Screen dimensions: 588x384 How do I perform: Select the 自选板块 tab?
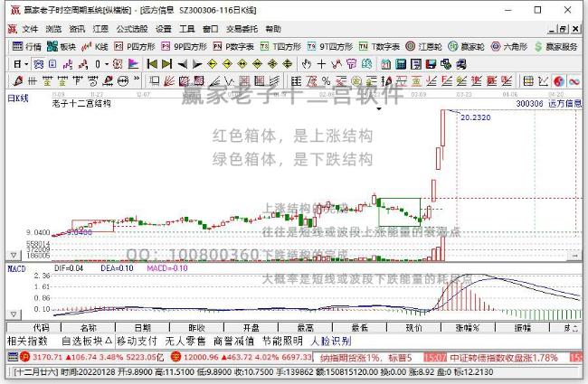87,341
